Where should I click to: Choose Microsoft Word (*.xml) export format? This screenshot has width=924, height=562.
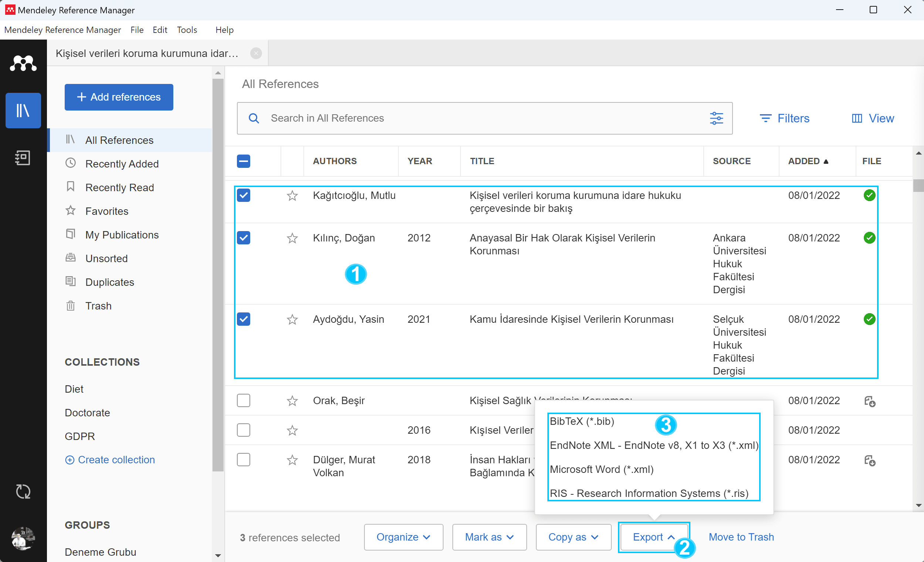(601, 470)
